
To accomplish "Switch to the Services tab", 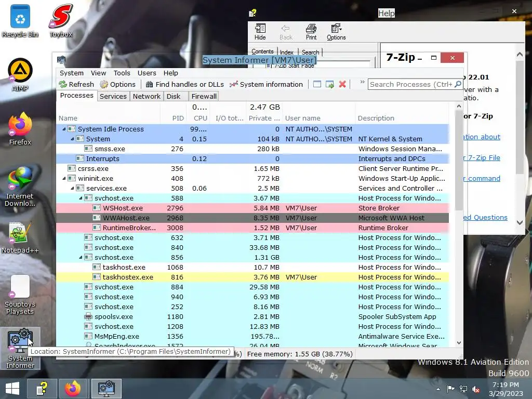I will [x=113, y=96].
